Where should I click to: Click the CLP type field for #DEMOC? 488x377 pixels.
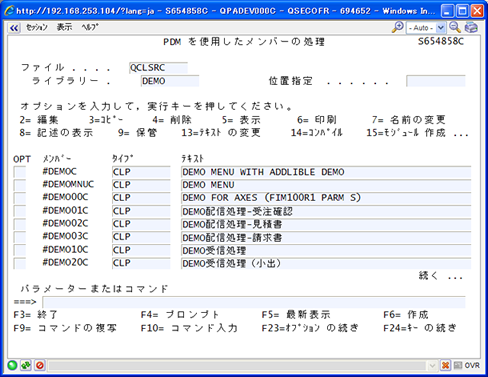click(x=141, y=172)
